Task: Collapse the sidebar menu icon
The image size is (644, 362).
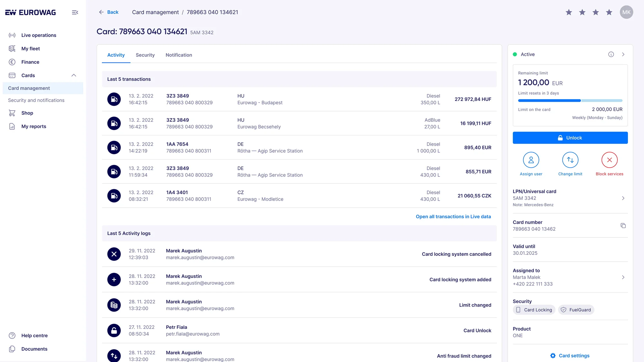Action: click(75, 12)
